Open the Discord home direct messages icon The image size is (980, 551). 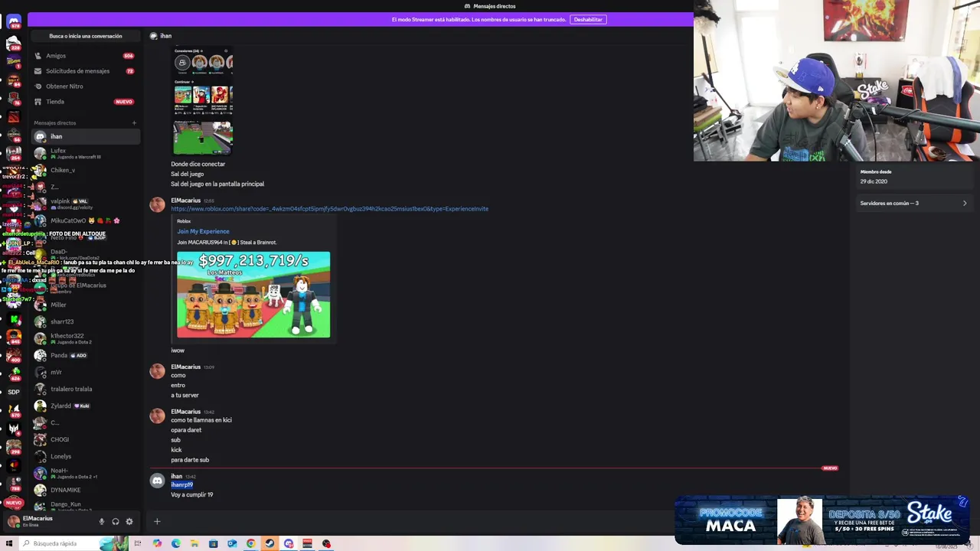point(14,21)
